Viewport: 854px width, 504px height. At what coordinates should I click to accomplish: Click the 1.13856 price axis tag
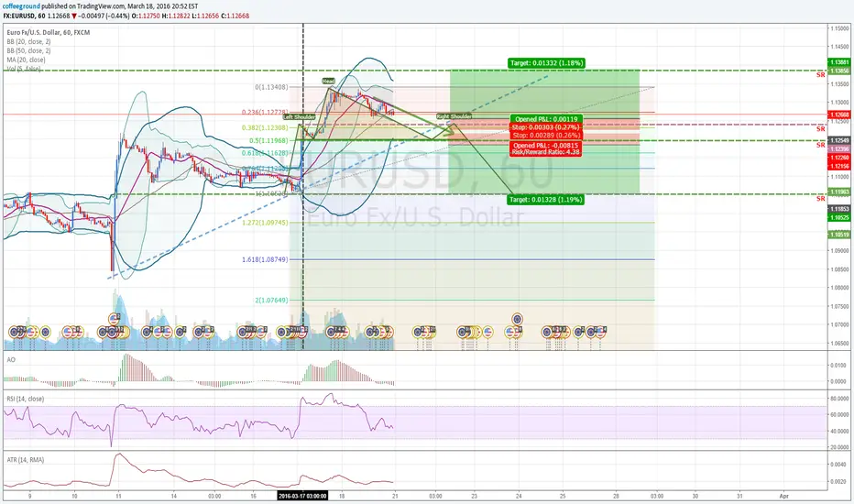coord(838,71)
